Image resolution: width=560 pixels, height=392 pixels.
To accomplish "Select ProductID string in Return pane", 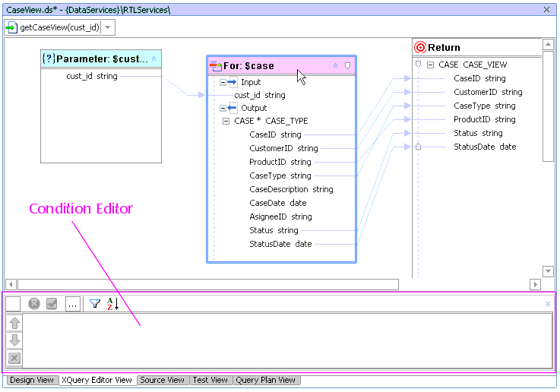I will 485,119.
